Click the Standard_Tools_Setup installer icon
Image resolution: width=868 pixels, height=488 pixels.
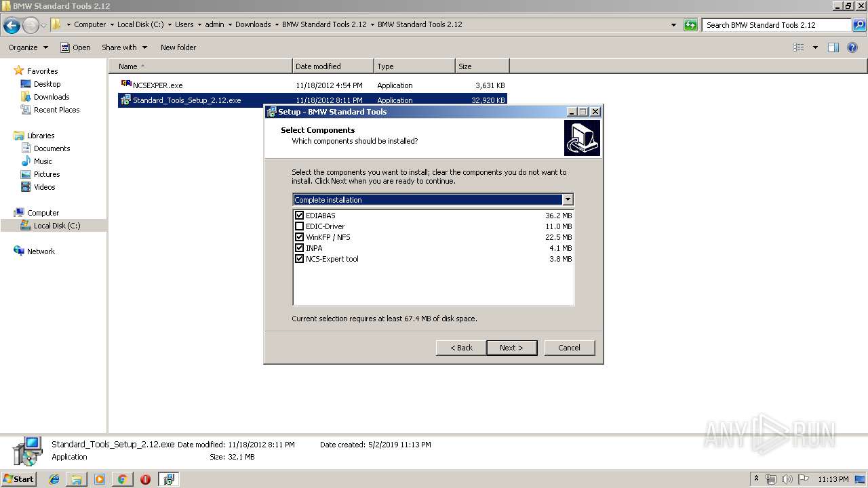[x=125, y=100]
